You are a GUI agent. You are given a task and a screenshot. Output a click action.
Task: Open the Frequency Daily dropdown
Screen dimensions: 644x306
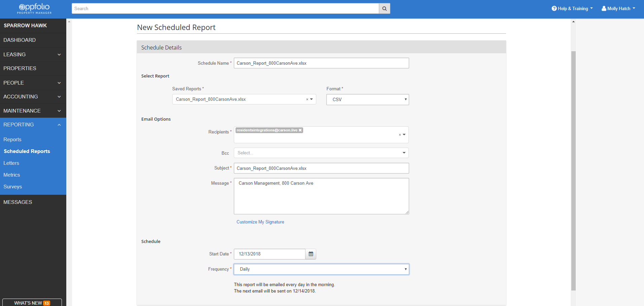coord(321,269)
